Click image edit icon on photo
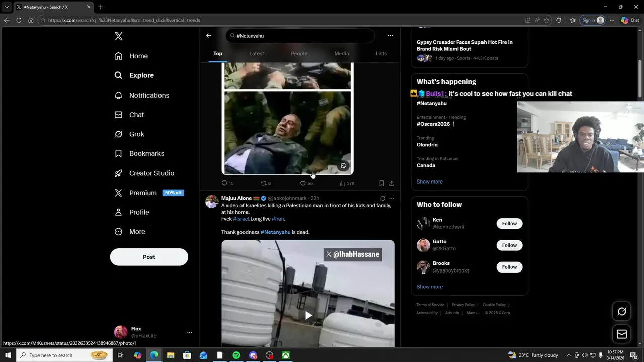This screenshot has width=644, height=362. coord(343,166)
